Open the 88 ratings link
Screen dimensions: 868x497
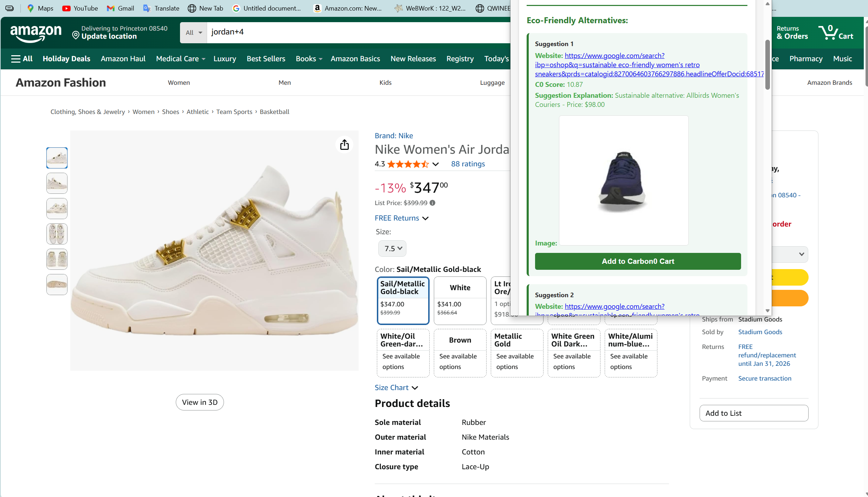point(468,164)
